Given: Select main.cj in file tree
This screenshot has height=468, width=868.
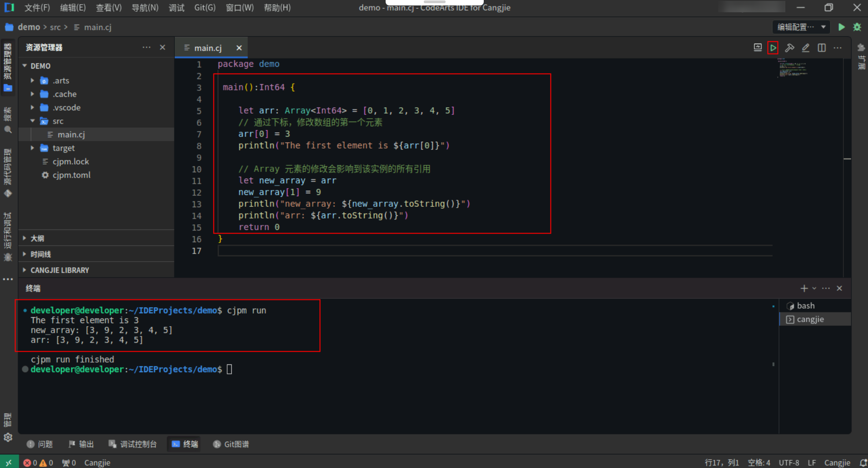Looking at the screenshot, I should click(96, 134).
